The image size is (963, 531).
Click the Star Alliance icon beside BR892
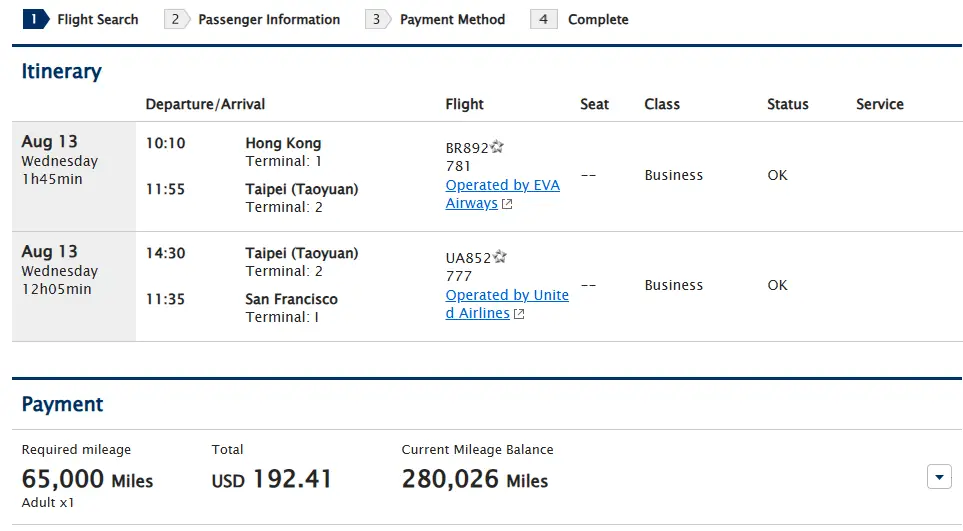coord(497,147)
